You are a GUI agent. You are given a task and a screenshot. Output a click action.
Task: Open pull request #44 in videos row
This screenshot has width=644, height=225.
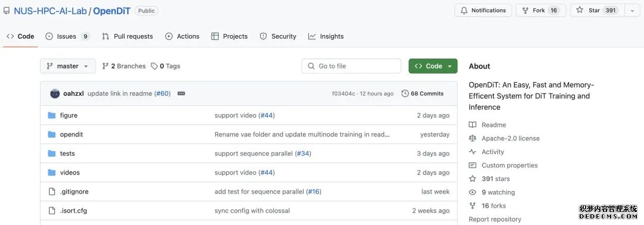[267, 173]
